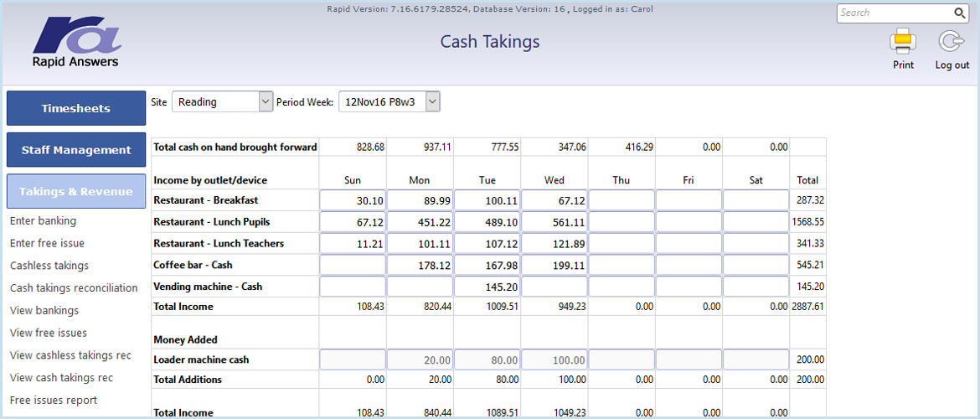Open Cash takings reconciliation
Viewport: 980px width, 419px height.
pos(74,288)
